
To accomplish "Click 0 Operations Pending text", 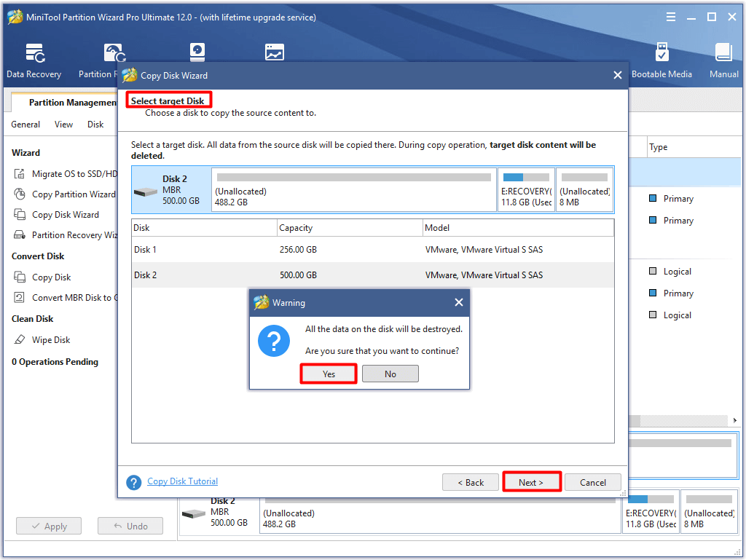I will [55, 362].
